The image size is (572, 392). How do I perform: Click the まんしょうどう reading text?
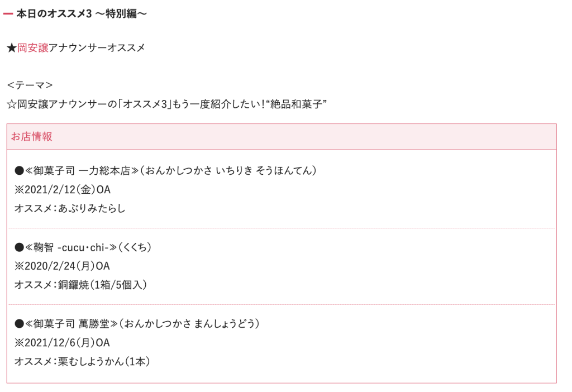226,324
